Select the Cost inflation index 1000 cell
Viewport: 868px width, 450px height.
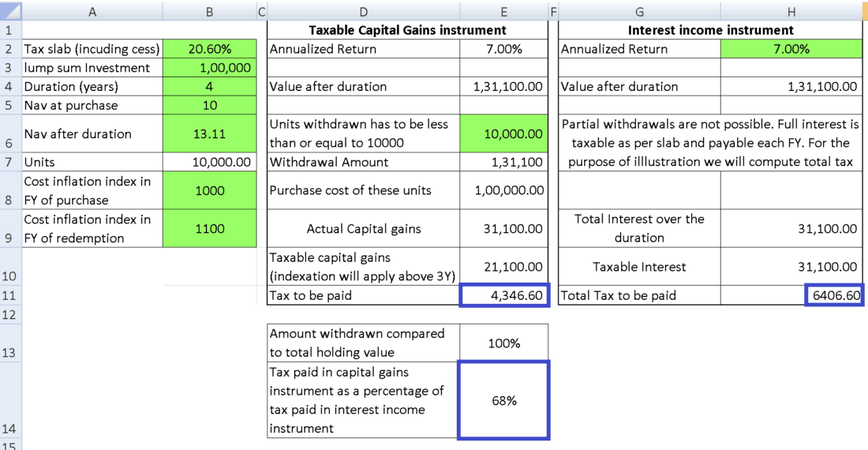coord(210,190)
